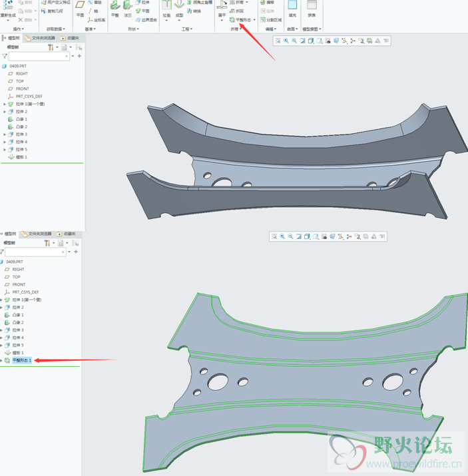The height and width of the screenshot is (476, 468).
Task: Click the upper model tree filter search field
Action: [37, 57]
